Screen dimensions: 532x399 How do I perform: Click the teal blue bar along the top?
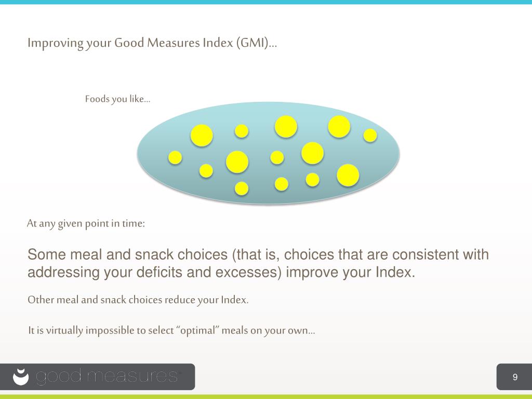266,2
